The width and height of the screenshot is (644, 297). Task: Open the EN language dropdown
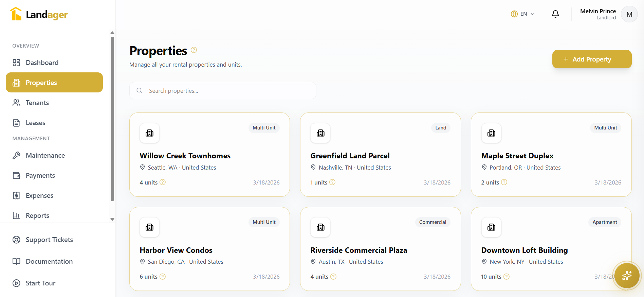[523, 14]
